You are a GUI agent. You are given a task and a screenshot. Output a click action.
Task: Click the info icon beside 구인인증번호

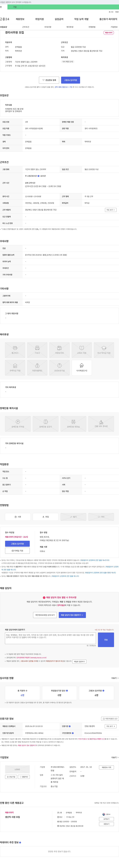pyautogui.click(x=73, y=733)
